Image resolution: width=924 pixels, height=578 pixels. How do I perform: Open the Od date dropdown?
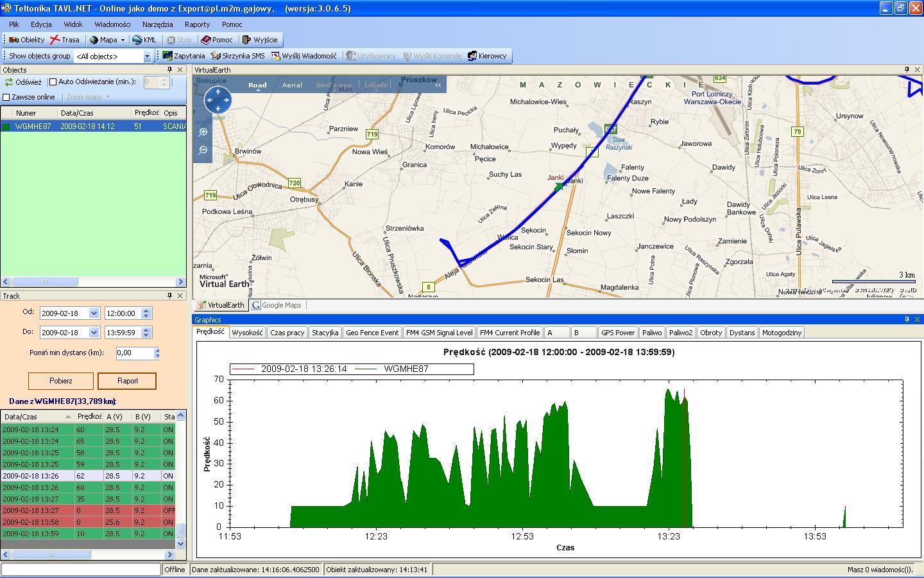click(94, 313)
